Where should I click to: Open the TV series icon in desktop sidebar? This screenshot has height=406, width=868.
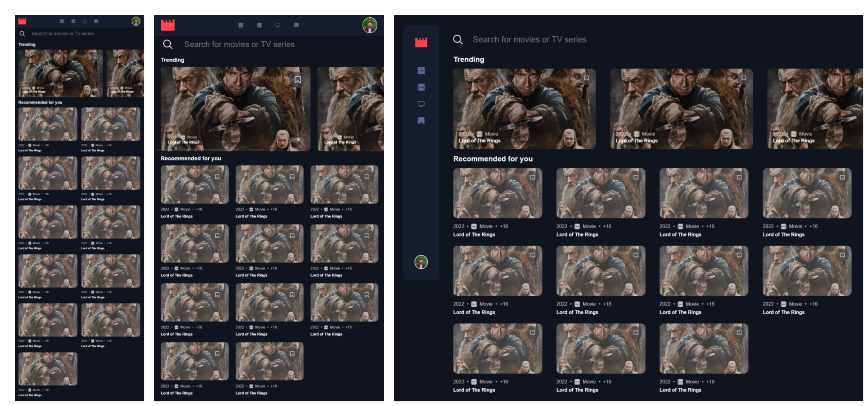(421, 104)
